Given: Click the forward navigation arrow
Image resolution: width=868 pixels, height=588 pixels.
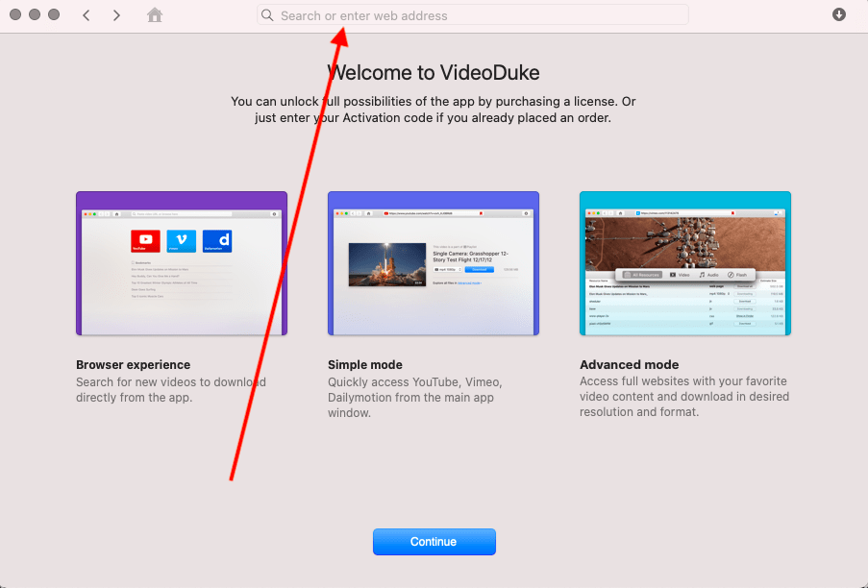Looking at the screenshot, I should 116,15.
